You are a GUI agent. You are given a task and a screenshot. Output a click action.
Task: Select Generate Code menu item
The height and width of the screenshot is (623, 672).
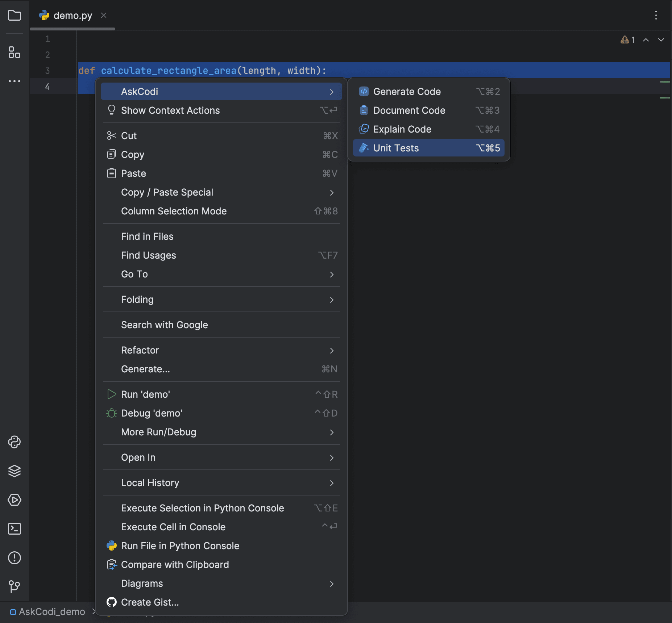[429, 92]
